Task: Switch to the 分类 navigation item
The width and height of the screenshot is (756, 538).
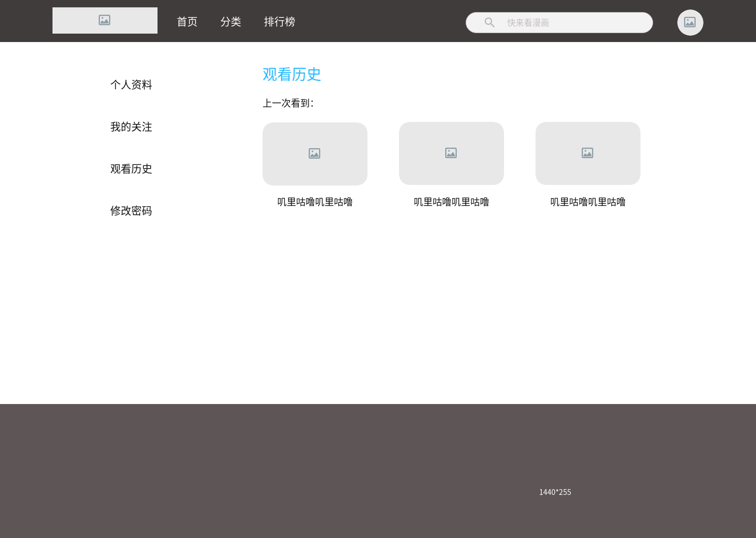Action: pyautogui.click(x=230, y=22)
